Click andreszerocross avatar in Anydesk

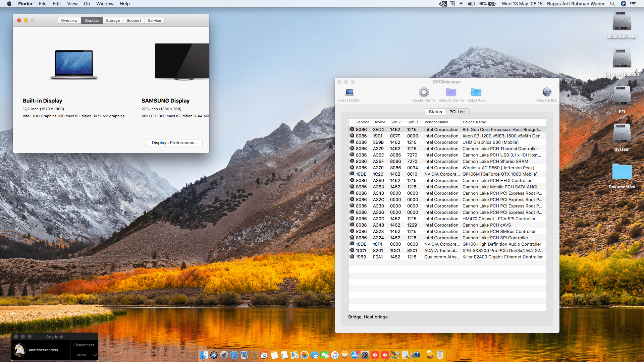(x=19, y=350)
